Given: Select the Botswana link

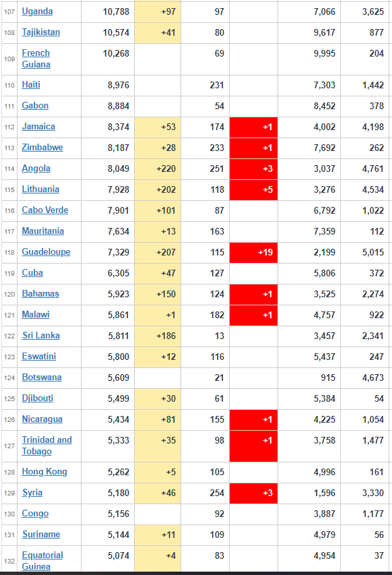Looking at the screenshot, I should 41,377.
